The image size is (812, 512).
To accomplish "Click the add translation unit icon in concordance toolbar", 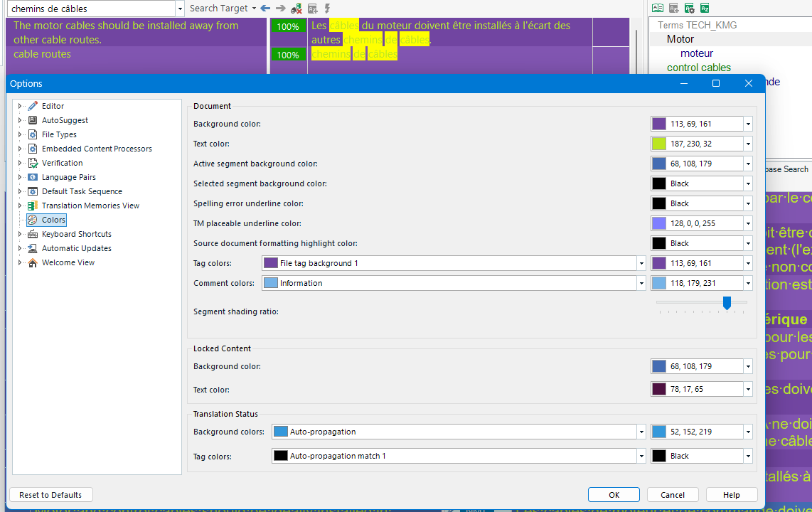I will pyautogui.click(x=312, y=9).
